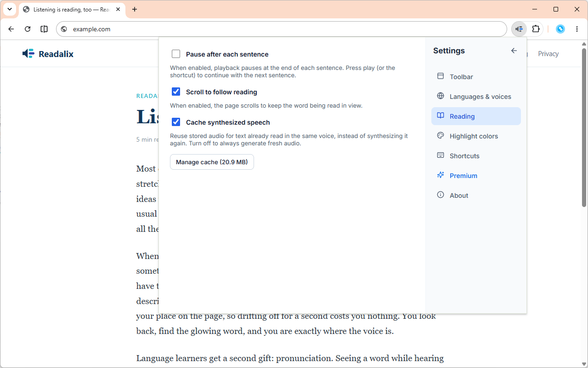Toggle the browser side panel icon
This screenshot has height=368, width=588.
[44, 29]
